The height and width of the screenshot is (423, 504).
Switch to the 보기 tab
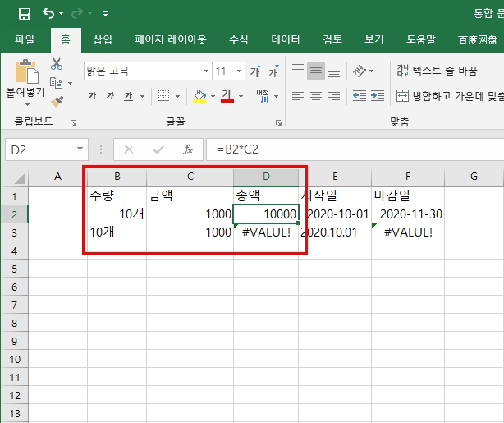pos(373,40)
